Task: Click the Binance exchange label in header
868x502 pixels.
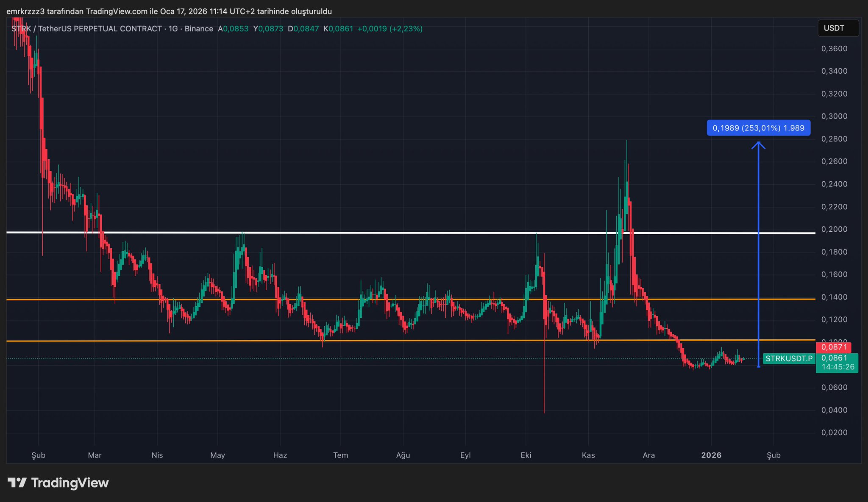Action: [x=199, y=29]
